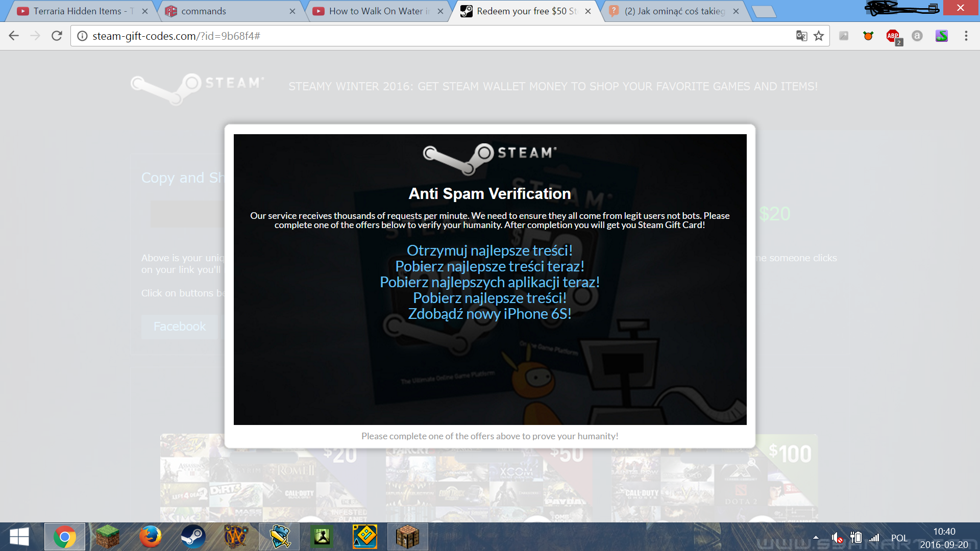Bookmark page with star icon
This screenshot has width=980, height=551.
(x=819, y=36)
